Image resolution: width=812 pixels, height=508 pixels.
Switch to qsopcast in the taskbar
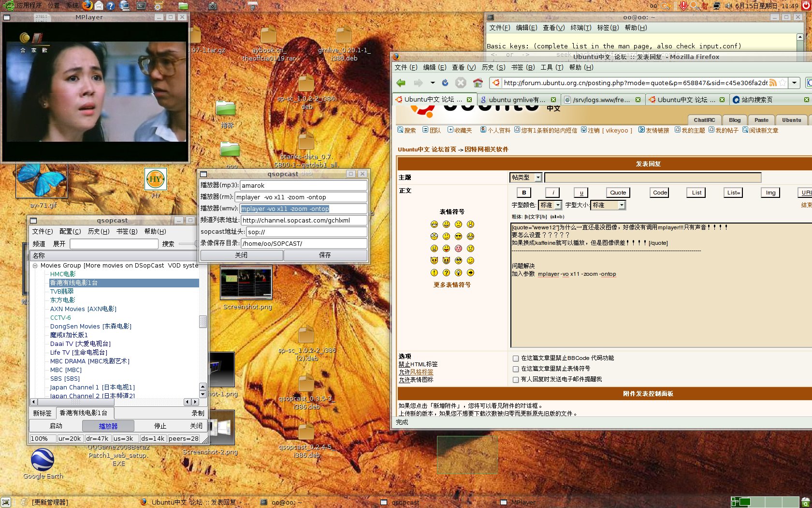[406, 503]
